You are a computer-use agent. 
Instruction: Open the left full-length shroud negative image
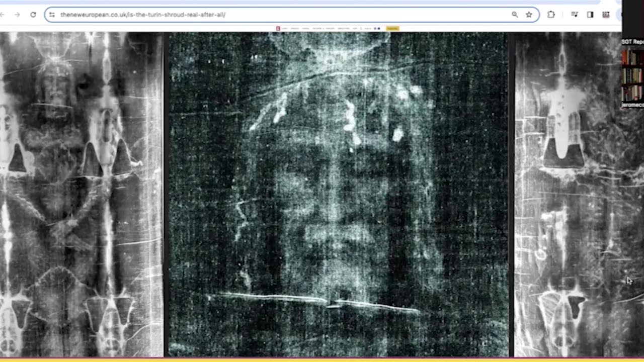(82, 194)
